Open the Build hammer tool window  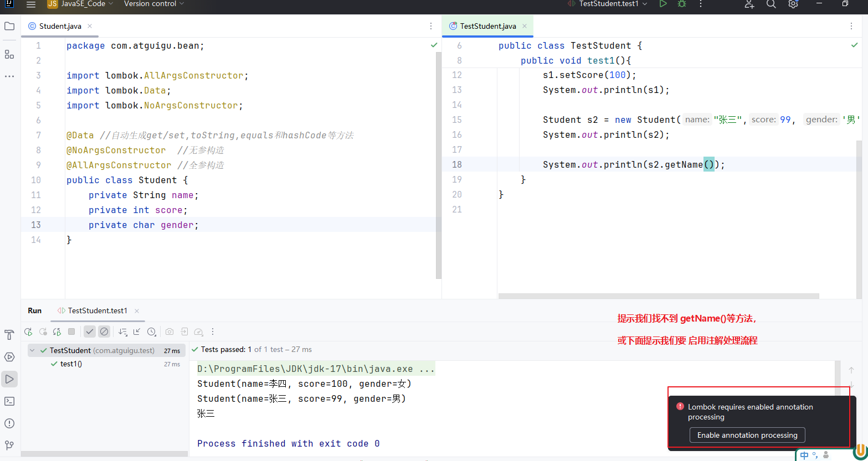point(9,335)
